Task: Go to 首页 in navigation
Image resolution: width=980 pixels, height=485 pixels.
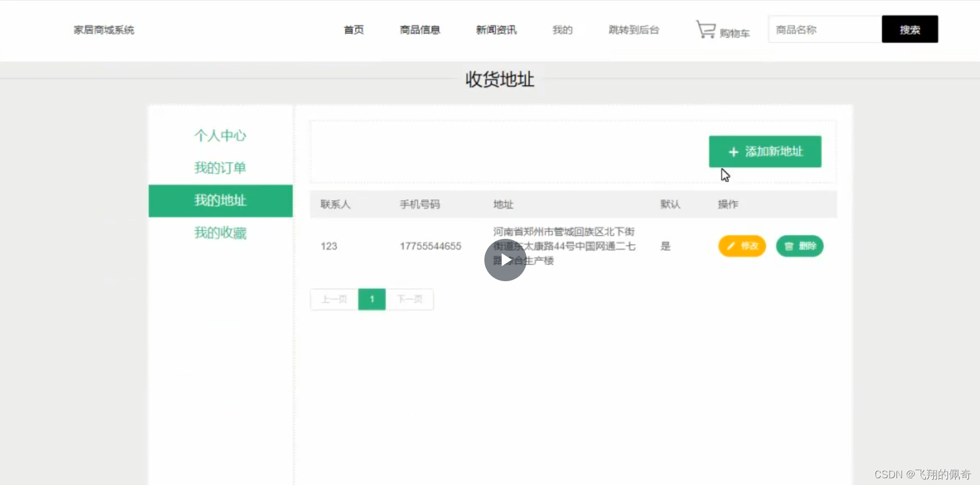Action: (354, 30)
